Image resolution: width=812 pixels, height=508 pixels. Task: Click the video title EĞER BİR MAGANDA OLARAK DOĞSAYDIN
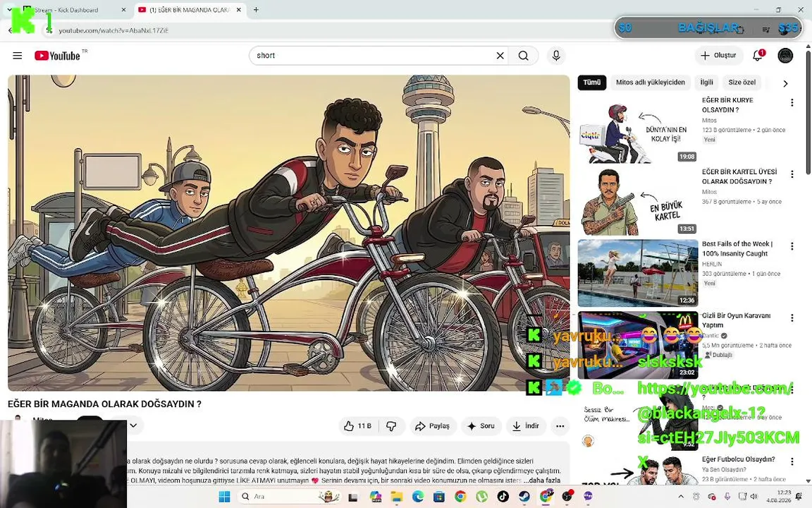click(104, 404)
